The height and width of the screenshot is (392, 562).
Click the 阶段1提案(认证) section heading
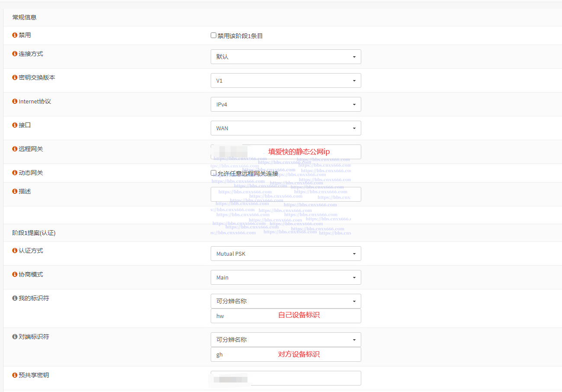34,233
